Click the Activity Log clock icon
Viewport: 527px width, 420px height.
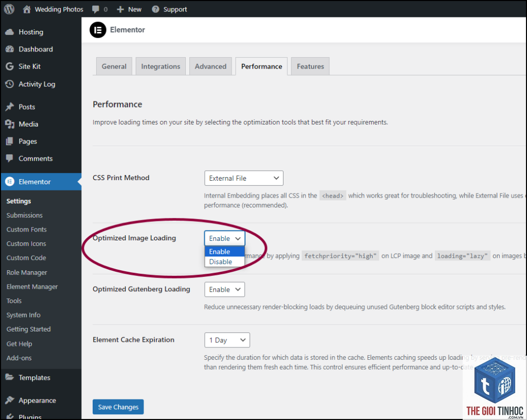click(x=10, y=84)
